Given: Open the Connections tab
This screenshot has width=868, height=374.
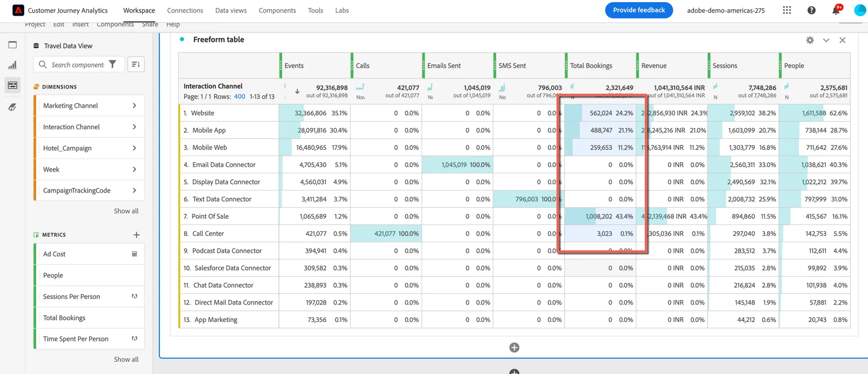Looking at the screenshot, I should point(185,10).
